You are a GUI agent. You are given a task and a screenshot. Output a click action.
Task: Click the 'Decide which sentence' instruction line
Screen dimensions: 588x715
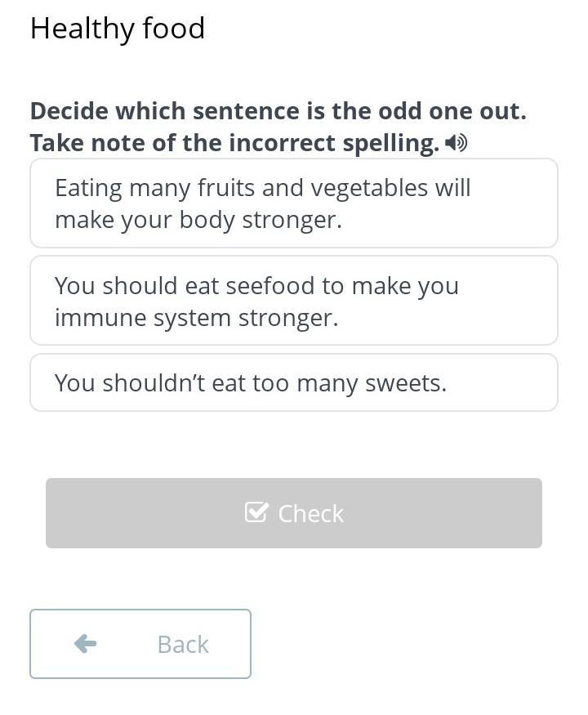(278, 111)
